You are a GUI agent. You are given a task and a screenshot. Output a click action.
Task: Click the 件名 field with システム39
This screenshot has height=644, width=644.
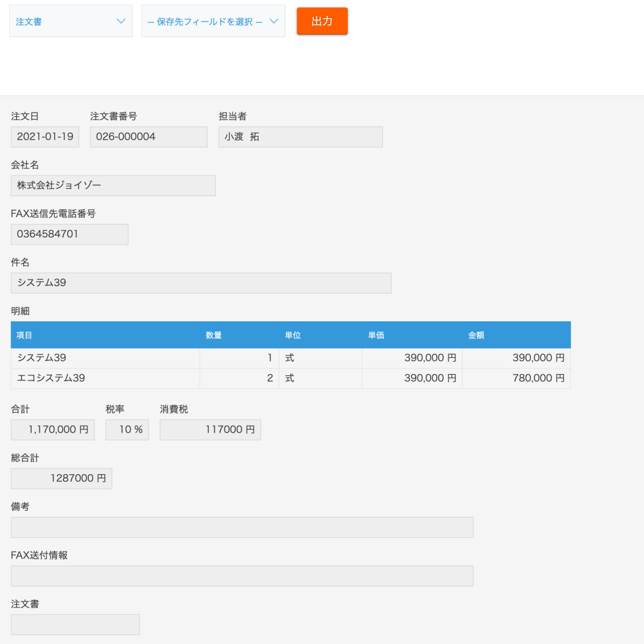(x=201, y=283)
